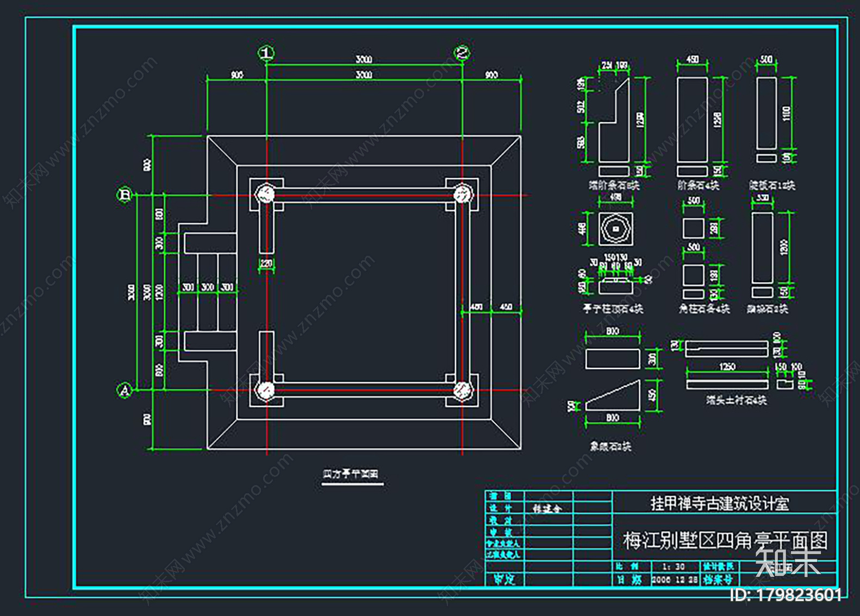Click the 档案号 label in the title block
This screenshot has width=860, height=616.
coord(718,580)
